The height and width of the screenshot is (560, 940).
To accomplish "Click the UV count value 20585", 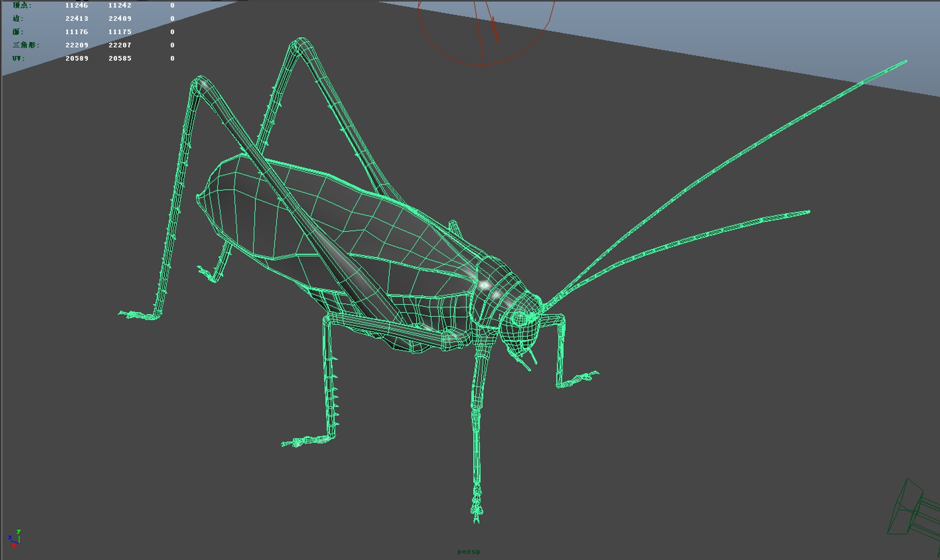I will [120, 59].
